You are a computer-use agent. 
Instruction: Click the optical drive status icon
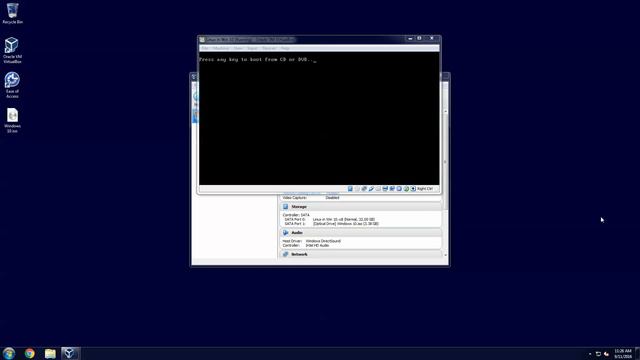(357, 189)
